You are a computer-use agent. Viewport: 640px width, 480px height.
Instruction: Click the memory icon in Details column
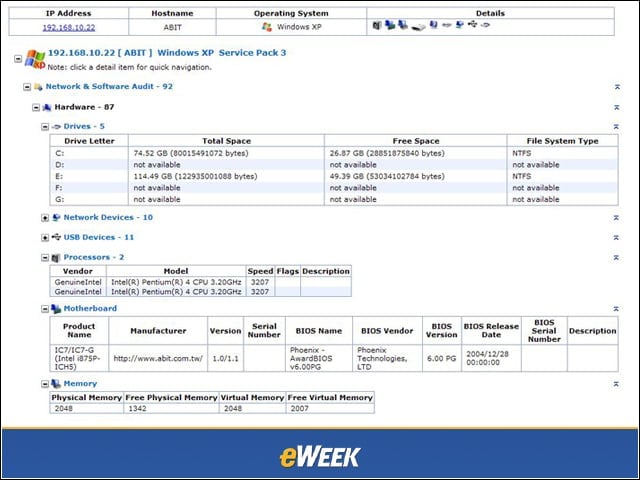click(x=403, y=25)
